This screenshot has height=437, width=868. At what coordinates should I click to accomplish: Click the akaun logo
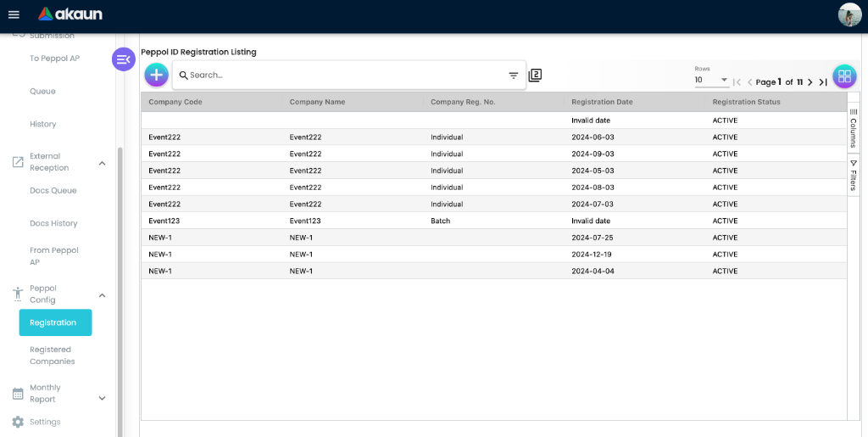70,14
